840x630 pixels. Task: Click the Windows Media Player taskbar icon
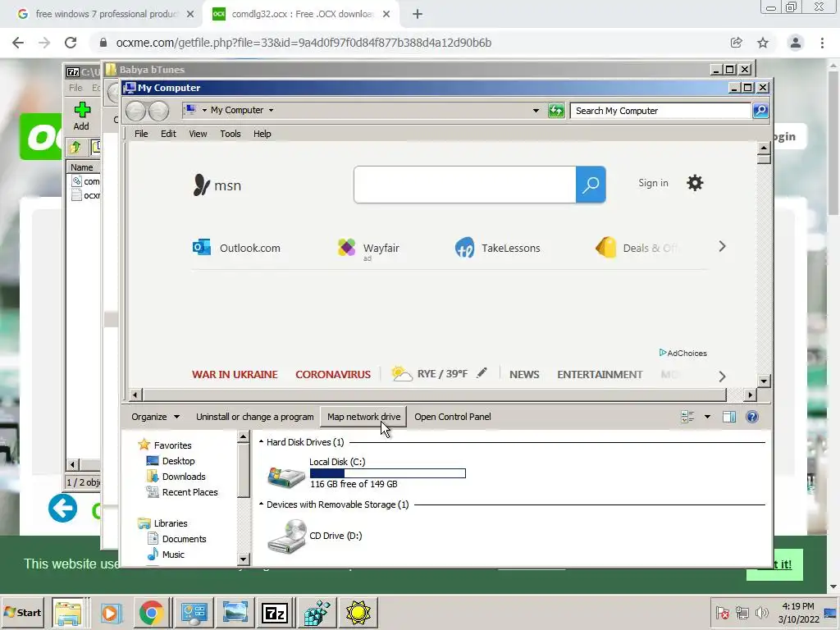[111, 612]
